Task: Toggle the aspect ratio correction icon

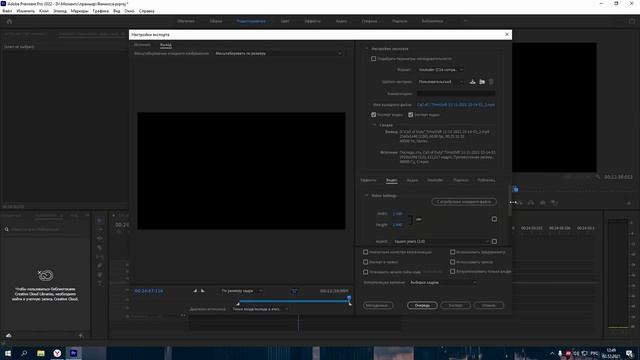Action: click(x=294, y=291)
